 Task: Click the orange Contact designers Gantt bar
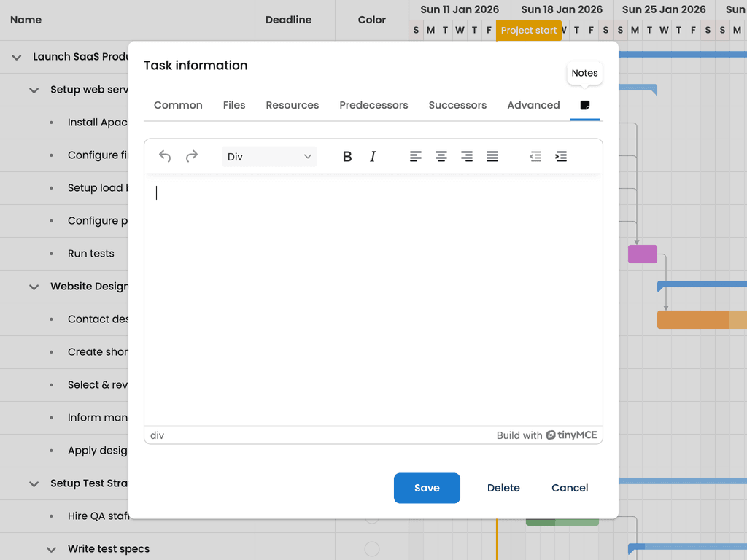pos(702,320)
